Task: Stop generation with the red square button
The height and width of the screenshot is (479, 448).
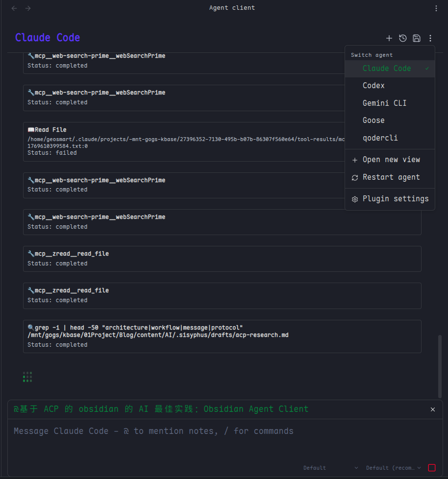Action: (x=432, y=468)
